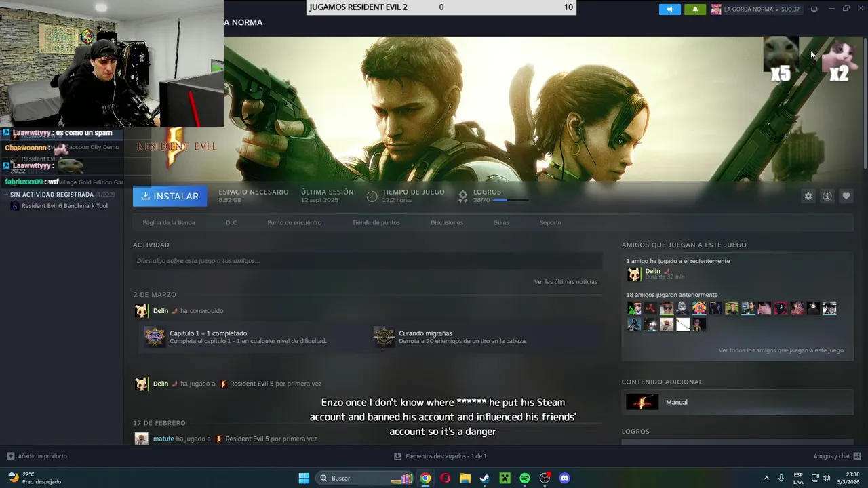This screenshot has height=488, width=868.
Task: Show hidden system tray icons chevron
Action: point(766,478)
